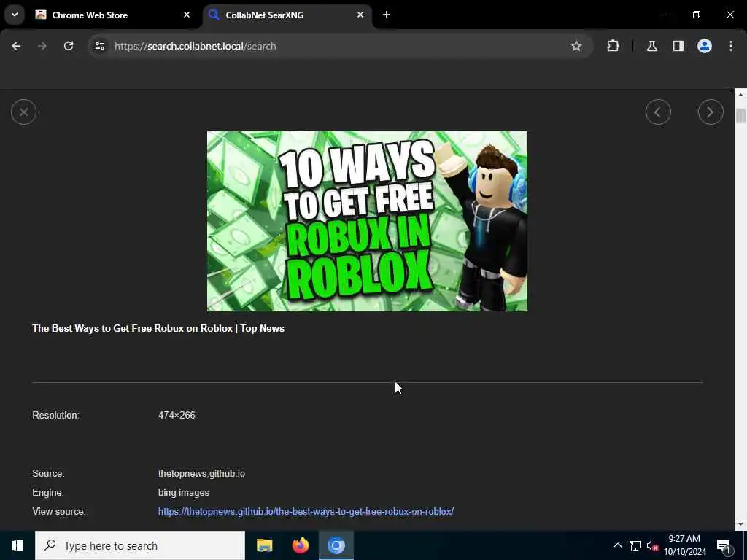Click the taskbar search box
The image size is (747, 560).
[140, 545]
